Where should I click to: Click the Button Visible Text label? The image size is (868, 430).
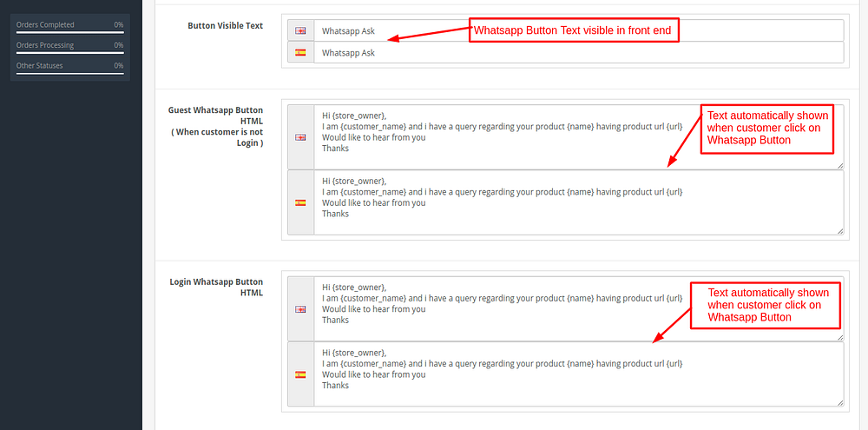[x=226, y=25]
